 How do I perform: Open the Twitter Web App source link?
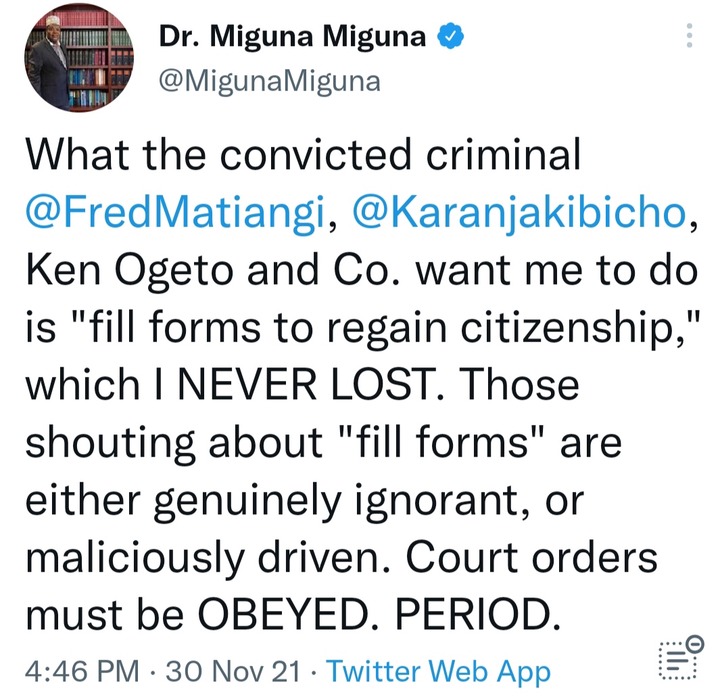pos(439,672)
